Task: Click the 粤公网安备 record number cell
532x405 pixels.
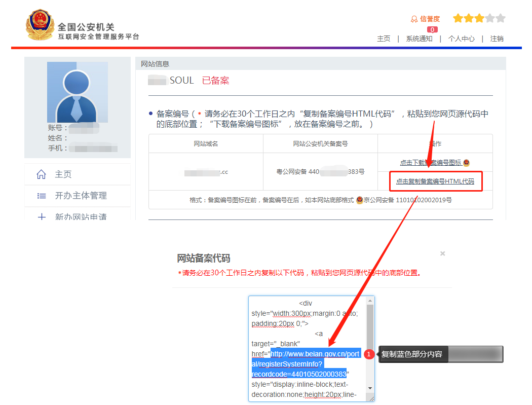Action: [x=320, y=172]
